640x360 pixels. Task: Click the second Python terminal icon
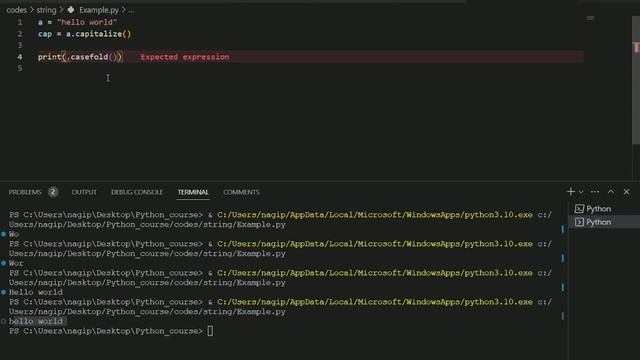click(x=579, y=222)
